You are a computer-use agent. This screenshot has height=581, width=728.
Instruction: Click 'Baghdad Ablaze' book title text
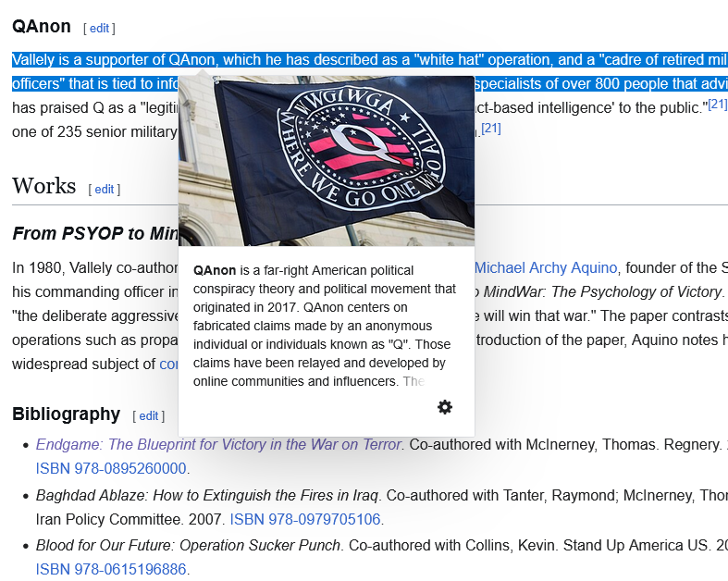point(207,495)
